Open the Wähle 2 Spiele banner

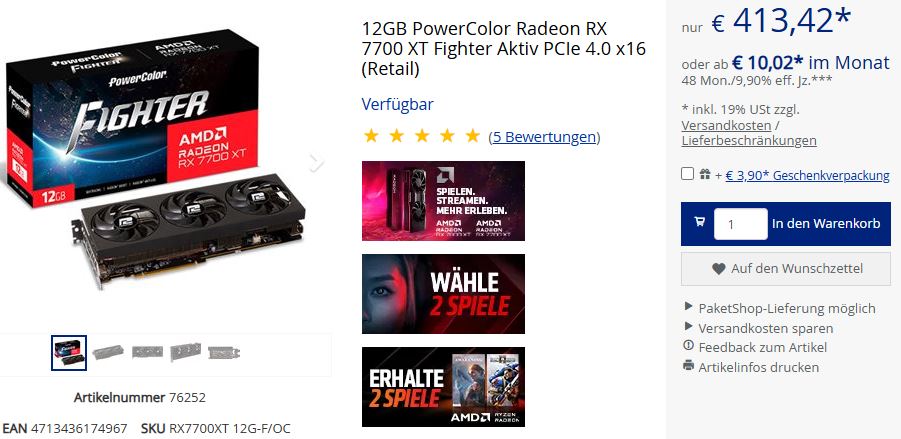click(x=443, y=294)
